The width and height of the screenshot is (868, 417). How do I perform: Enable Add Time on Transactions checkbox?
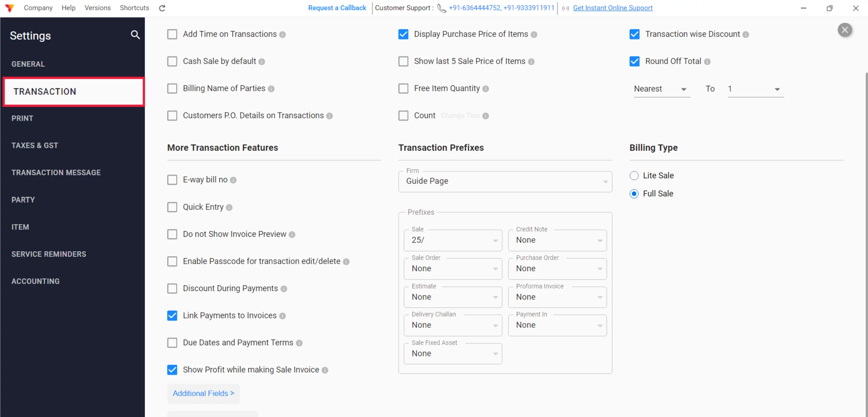pyautogui.click(x=172, y=34)
